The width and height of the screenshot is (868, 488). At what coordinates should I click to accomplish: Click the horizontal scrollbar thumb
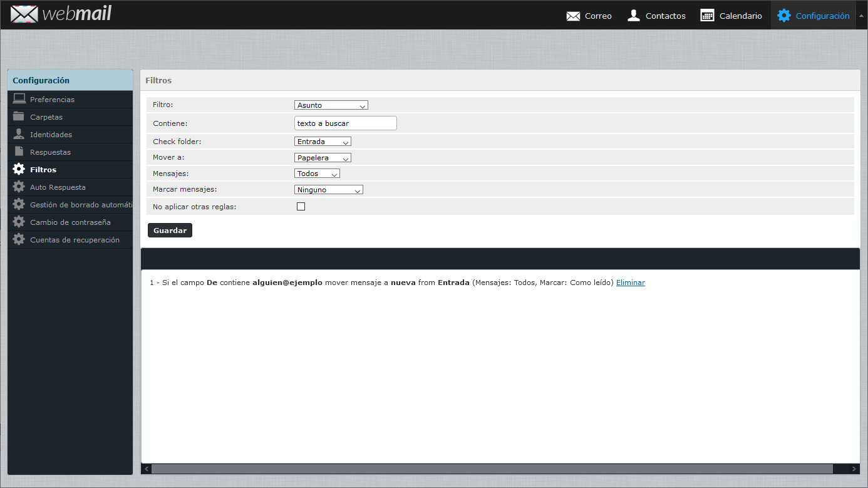[492, 469]
